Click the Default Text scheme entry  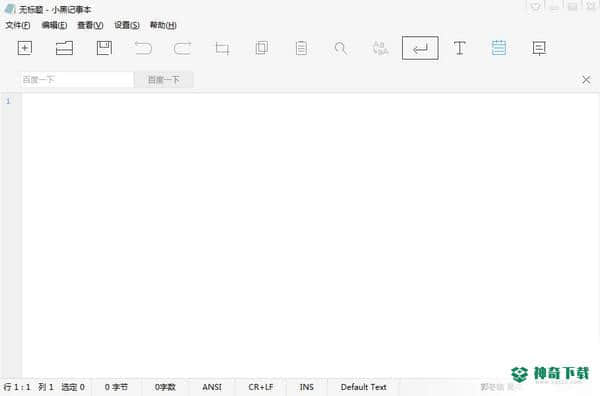coord(364,387)
